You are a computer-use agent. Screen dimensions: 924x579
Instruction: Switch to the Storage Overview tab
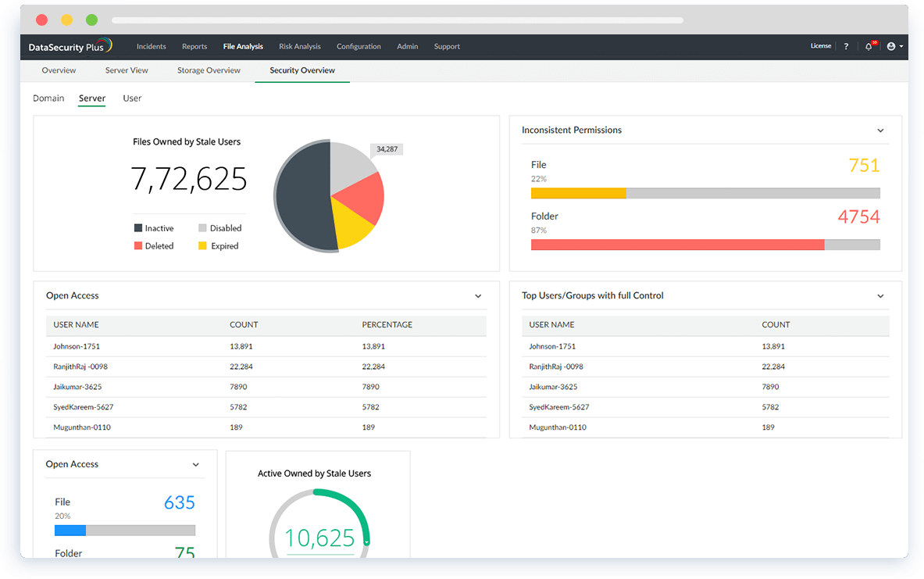tap(209, 70)
